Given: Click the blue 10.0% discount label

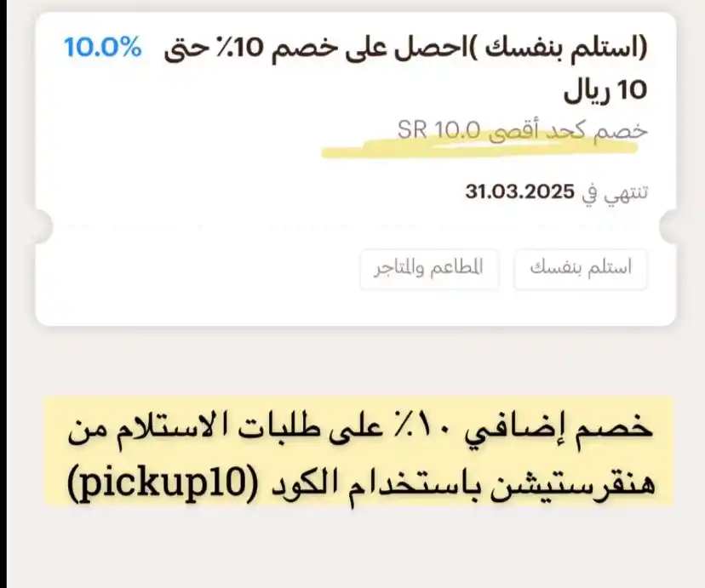Looking at the screenshot, I should tap(102, 47).
